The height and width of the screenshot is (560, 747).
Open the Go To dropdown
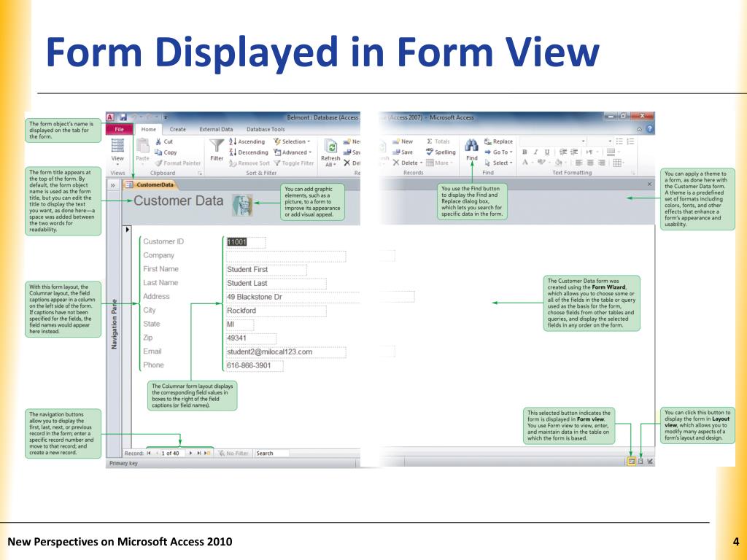[498, 152]
